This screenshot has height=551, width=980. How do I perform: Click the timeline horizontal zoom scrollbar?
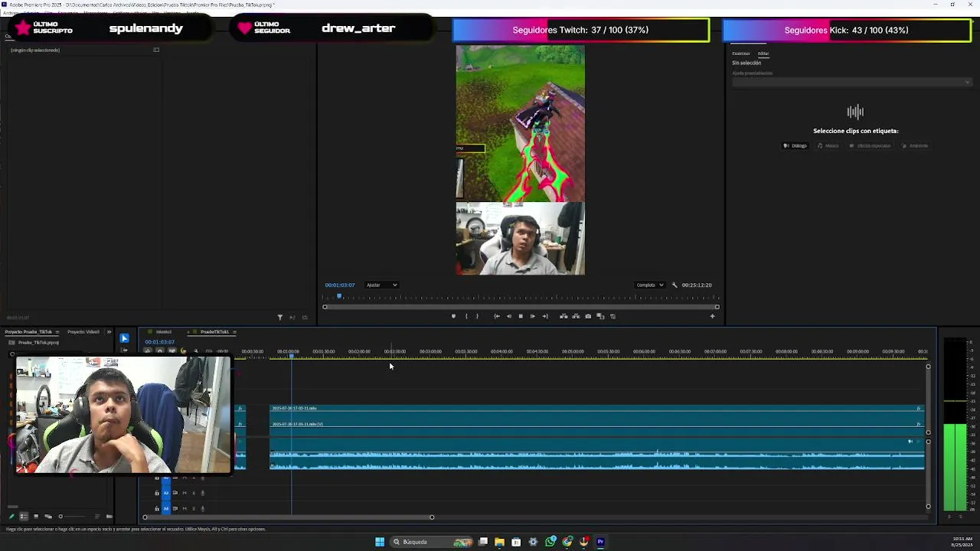click(x=288, y=517)
